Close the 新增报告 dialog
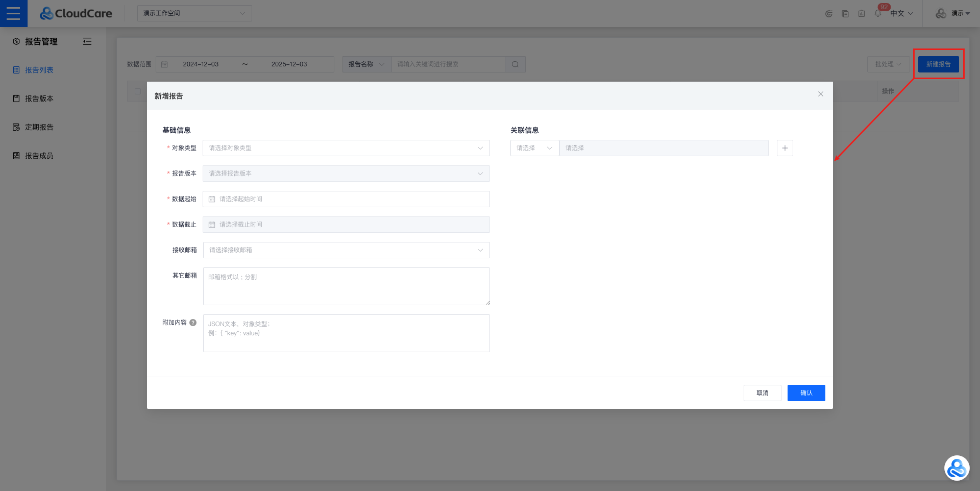Screen dimensions: 980x491 820,94
